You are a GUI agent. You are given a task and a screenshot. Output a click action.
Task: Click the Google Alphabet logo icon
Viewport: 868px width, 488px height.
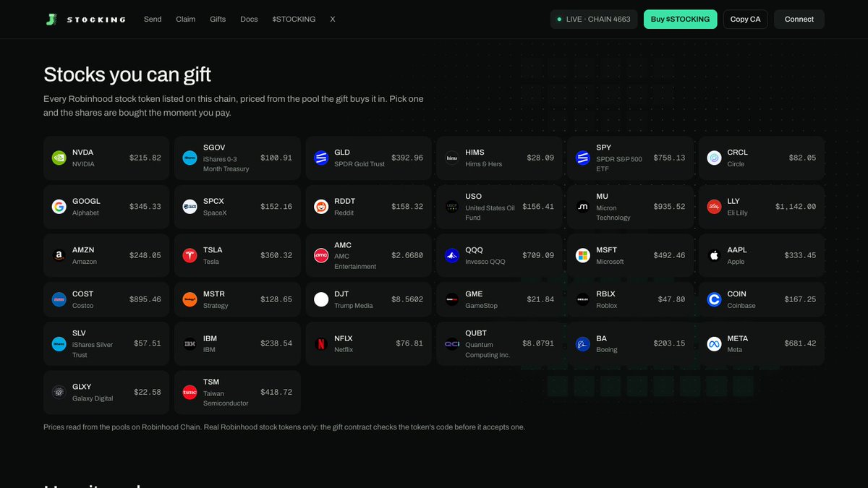click(x=59, y=207)
